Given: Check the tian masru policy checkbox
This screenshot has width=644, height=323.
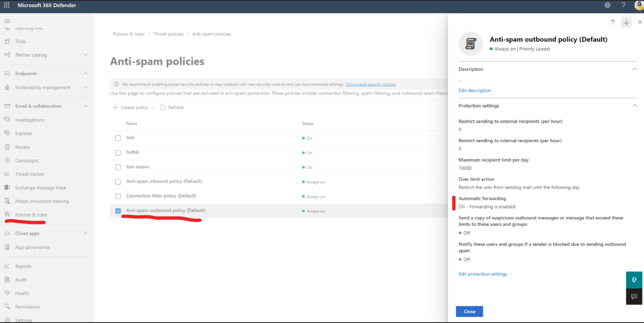Looking at the screenshot, I should click(118, 167).
